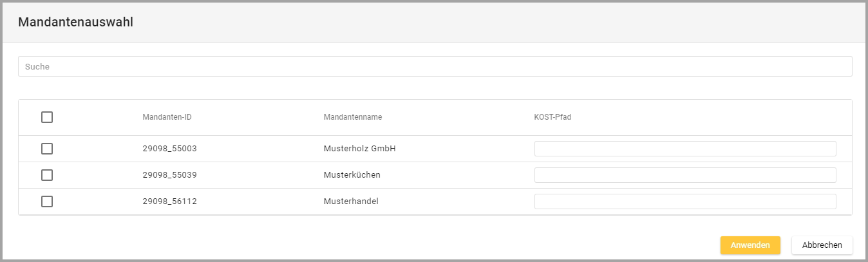
Task: Click the Abbrechen button
Action: [x=822, y=245]
